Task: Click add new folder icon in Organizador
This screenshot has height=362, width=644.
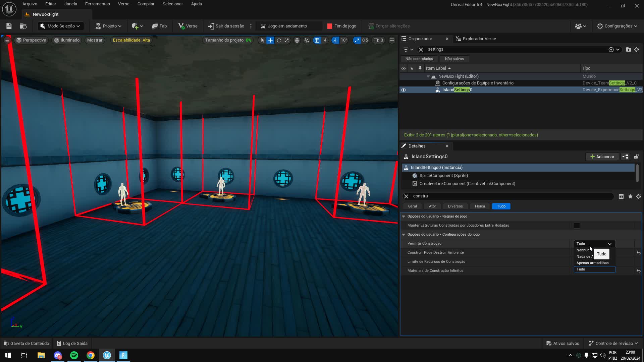Action: coord(628,50)
